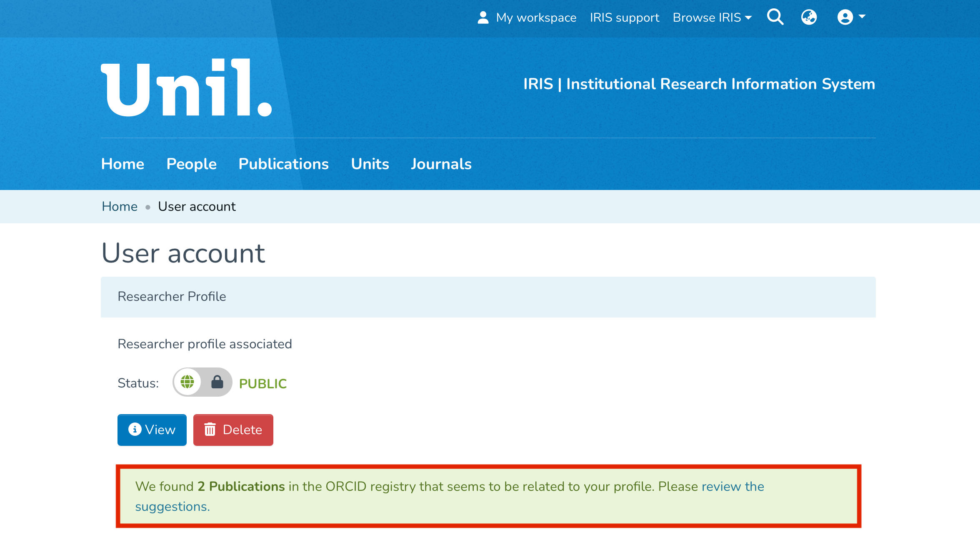Open the Units menu item
This screenshot has width=980, height=560.
point(370,164)
